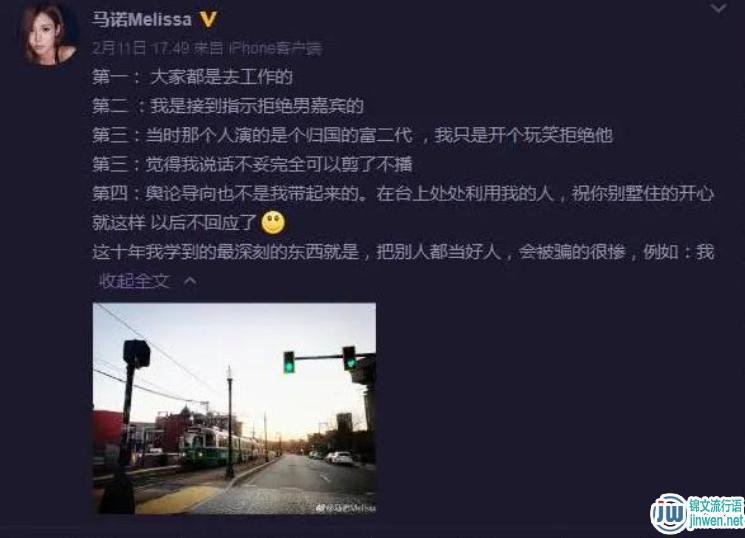Click the @马诺Melissa watermark on the photo

345,508
